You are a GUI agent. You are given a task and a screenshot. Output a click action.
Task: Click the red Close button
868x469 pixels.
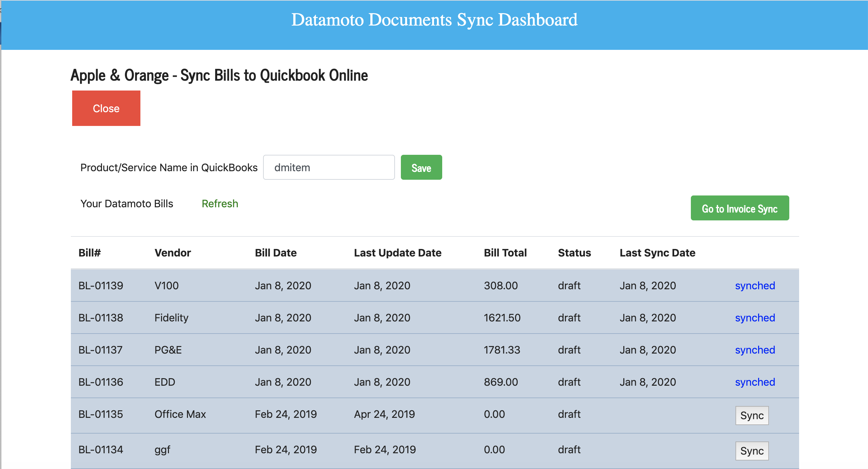click(106, 108)
